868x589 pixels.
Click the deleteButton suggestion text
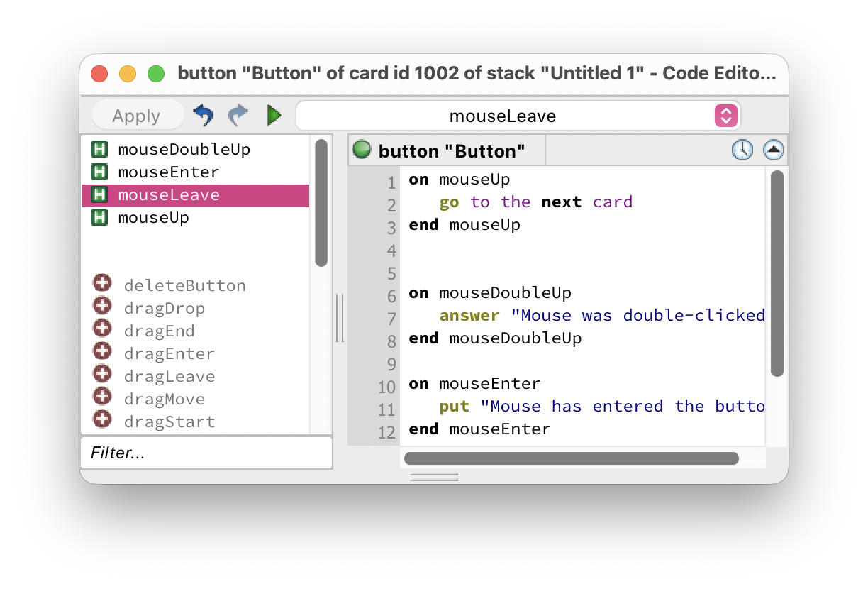click(184, 286)
